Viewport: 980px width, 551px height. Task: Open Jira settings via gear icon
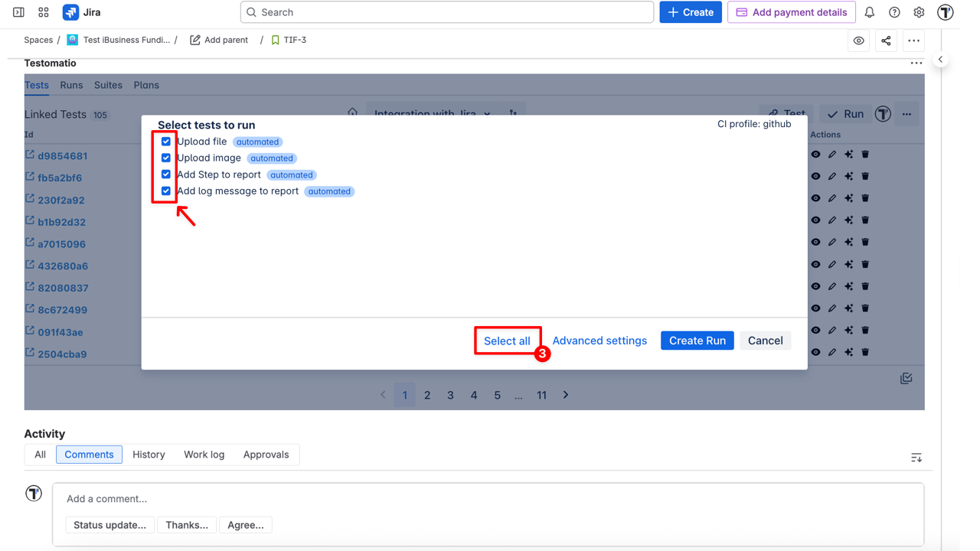point(919,12)
